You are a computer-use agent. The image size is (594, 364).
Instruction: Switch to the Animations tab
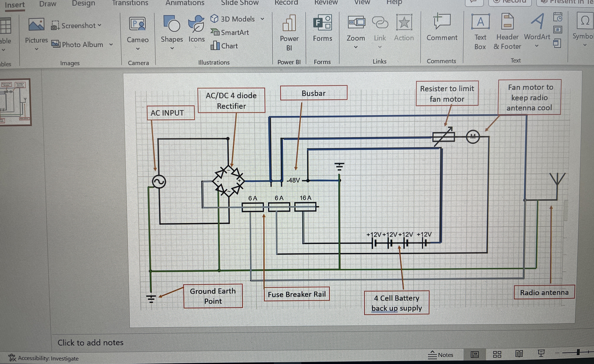coord(185,3)
